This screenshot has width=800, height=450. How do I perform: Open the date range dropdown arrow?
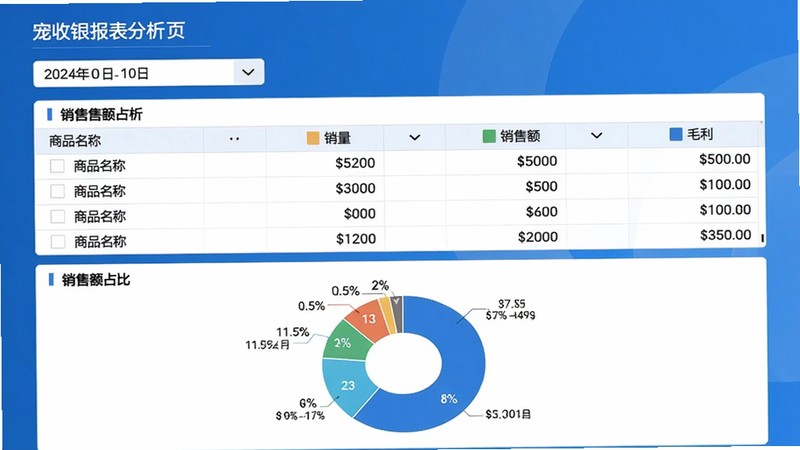[x=248, y=72]
